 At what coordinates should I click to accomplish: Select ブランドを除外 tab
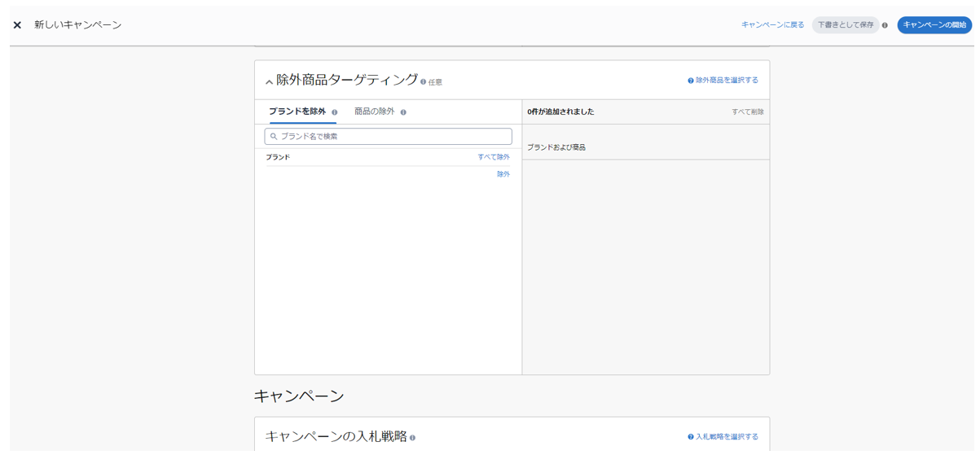click(x=297, y=112)
